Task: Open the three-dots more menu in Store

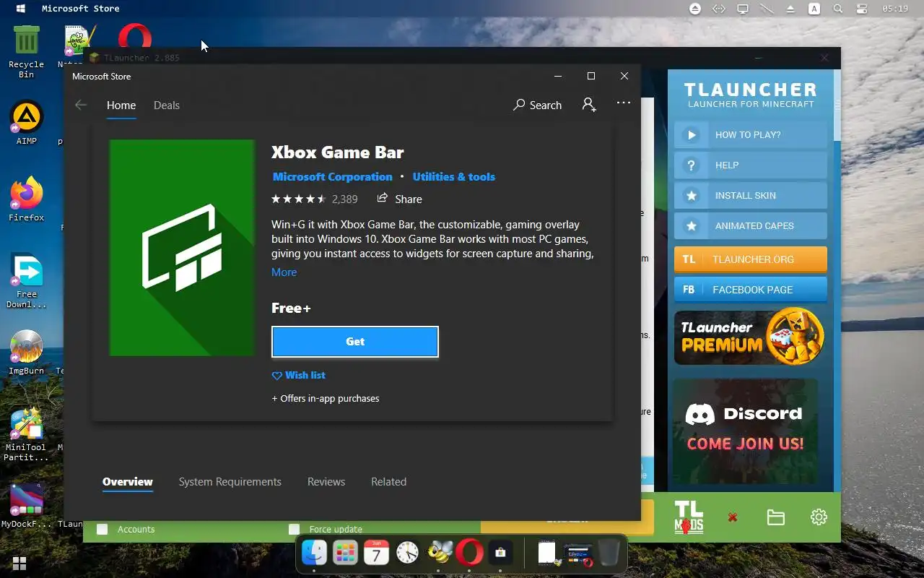Action: pyautogui.click(x=624, y=103)
